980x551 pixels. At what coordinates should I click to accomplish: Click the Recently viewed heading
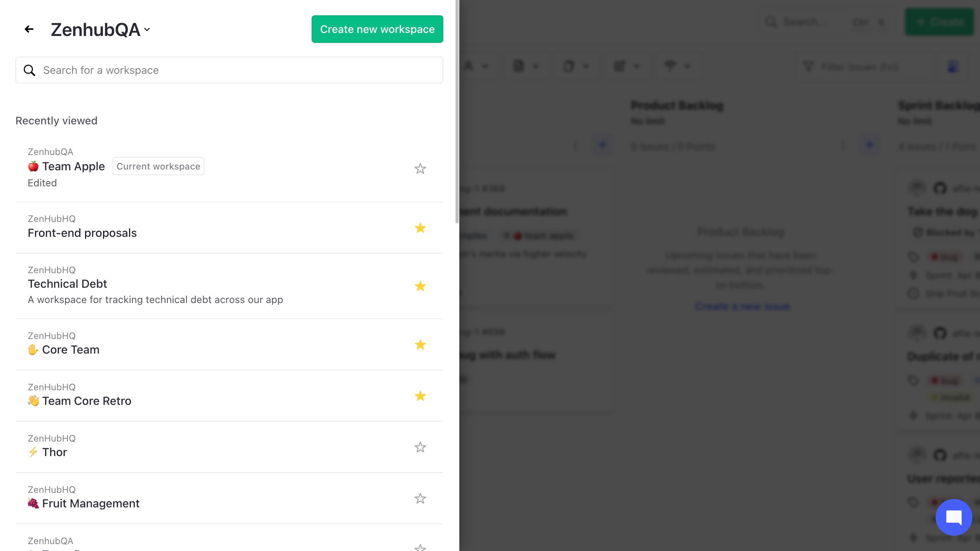click(56, 121)
